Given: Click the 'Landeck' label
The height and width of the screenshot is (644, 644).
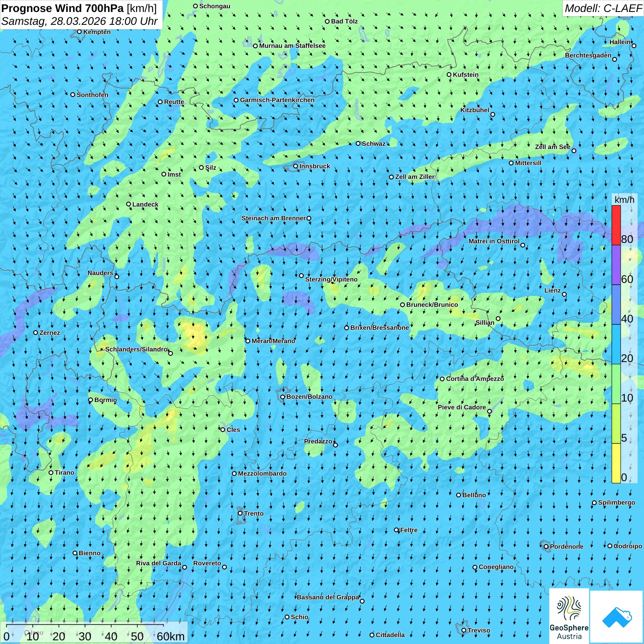Looking at the screenshot, I should 145,204.
